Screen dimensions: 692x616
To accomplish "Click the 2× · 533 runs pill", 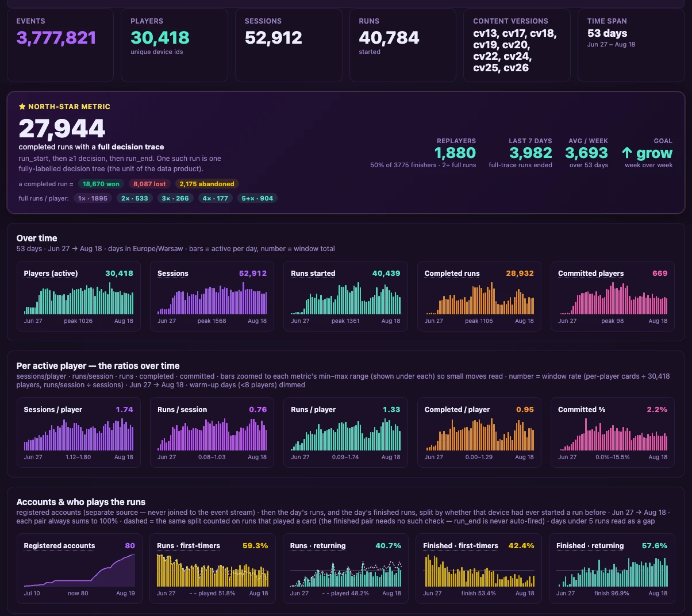I will 134,198.
